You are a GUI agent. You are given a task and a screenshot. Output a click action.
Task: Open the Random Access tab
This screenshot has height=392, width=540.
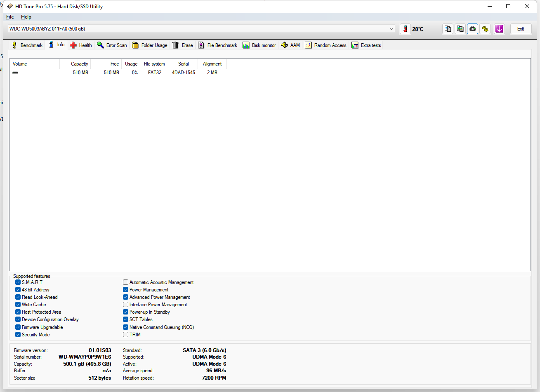(x=325, y=45)
